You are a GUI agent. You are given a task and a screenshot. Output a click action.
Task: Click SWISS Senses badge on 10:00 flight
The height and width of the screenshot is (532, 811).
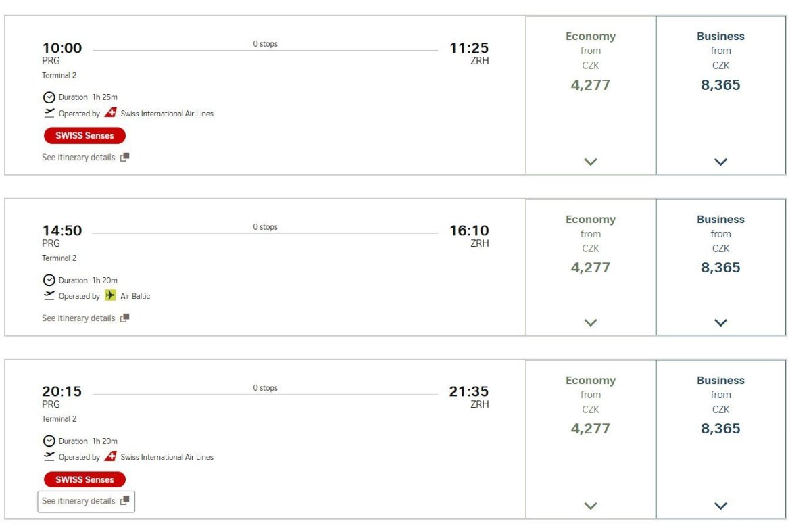pos(84,136)
